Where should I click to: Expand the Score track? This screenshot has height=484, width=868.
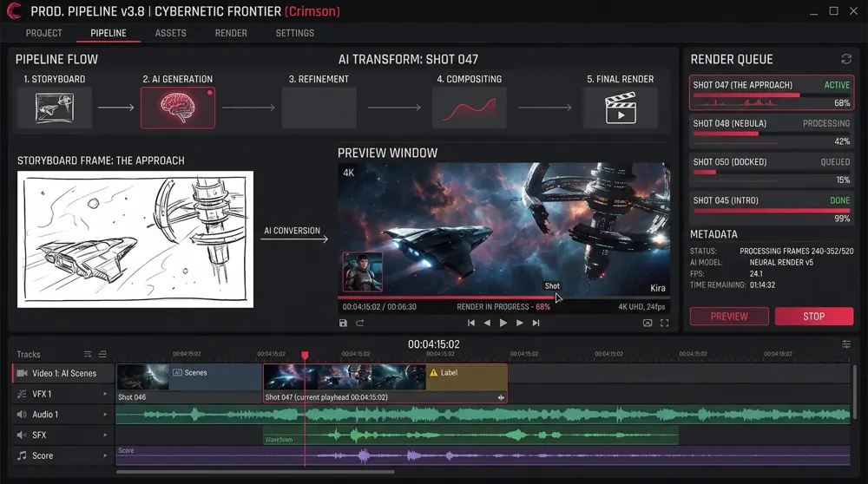(x=105, y=455)
